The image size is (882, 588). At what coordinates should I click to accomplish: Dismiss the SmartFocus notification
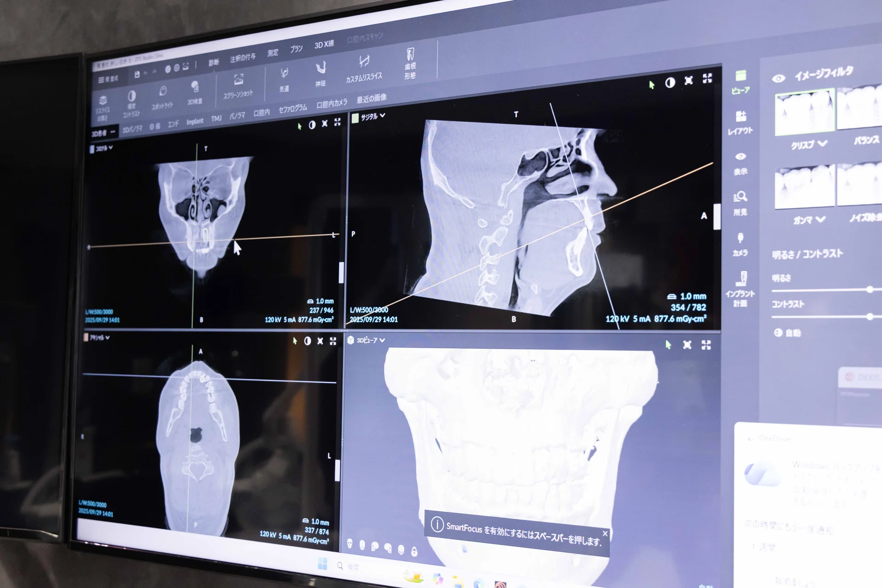pos(605,533)
